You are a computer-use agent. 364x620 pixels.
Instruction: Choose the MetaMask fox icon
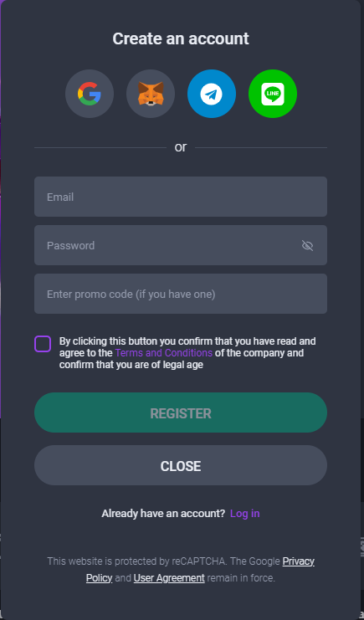pos(151,94)
